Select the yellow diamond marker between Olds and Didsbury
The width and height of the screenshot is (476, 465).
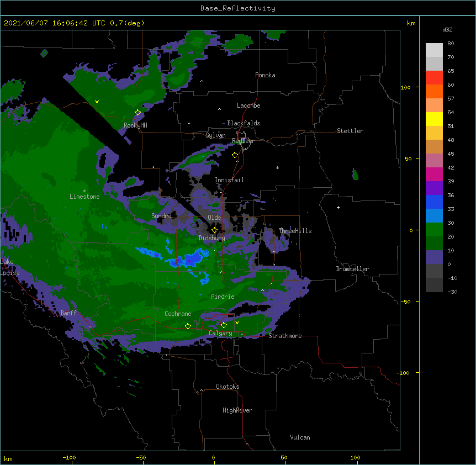pos(214,230)
